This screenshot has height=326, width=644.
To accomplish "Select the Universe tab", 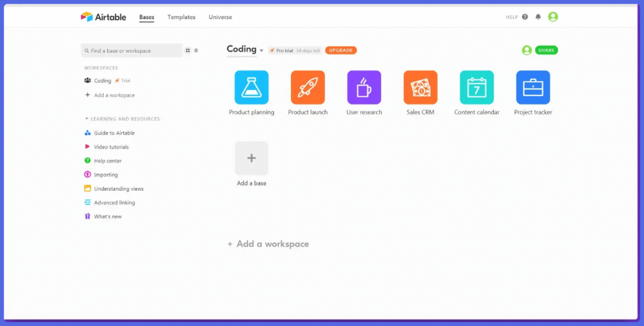I will point(220,17).
